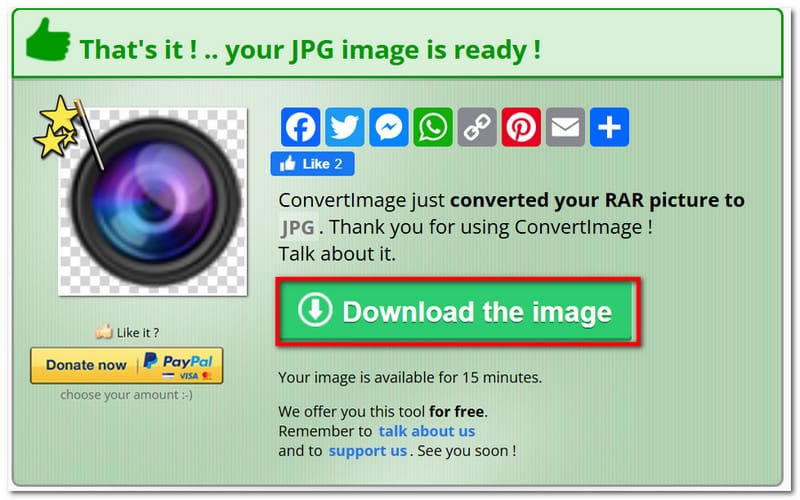The height and width of the screenshot is (500, 800).
Task: Click choose your amount text
Action: (x=126, y=395)
